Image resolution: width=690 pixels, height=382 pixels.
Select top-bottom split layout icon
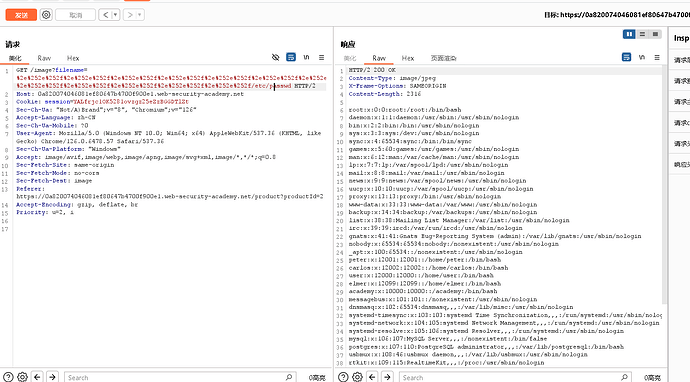click(642, 34)
